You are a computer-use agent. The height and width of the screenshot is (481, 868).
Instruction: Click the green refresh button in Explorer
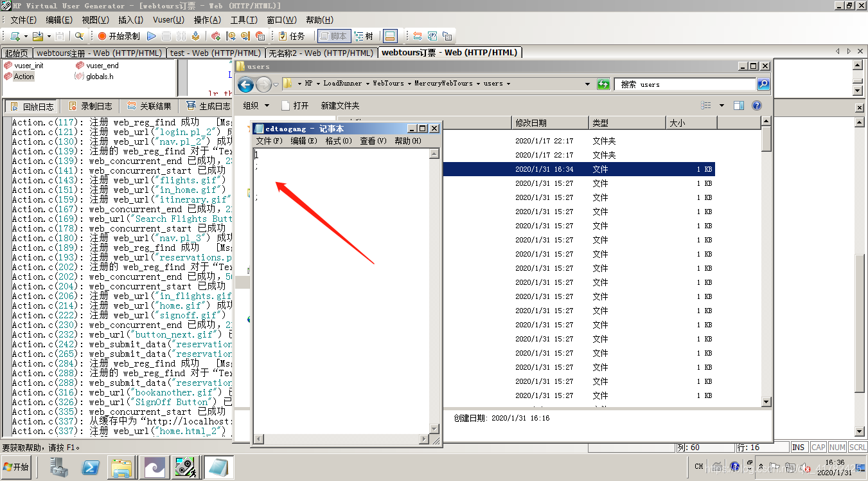click(x=603, y=84)
